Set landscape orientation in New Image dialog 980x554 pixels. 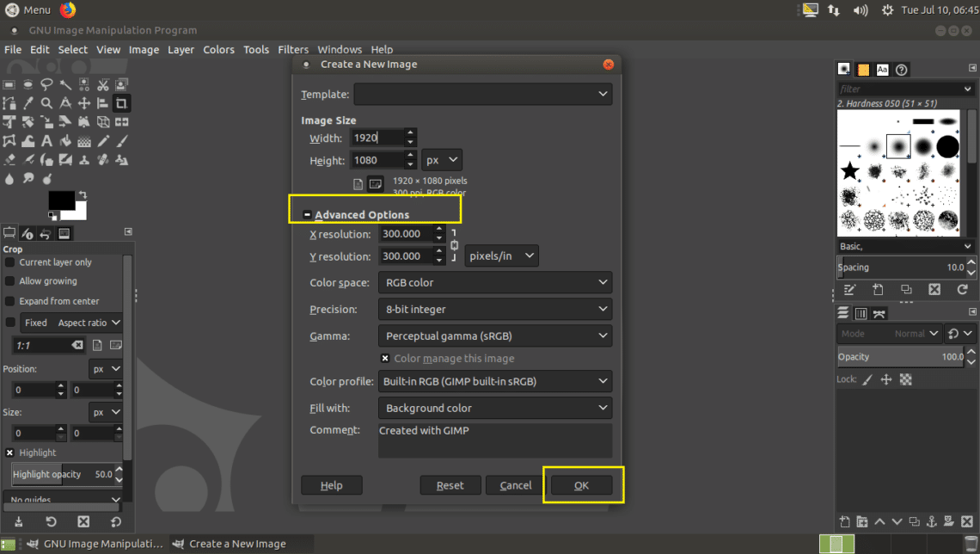point(375,184)
